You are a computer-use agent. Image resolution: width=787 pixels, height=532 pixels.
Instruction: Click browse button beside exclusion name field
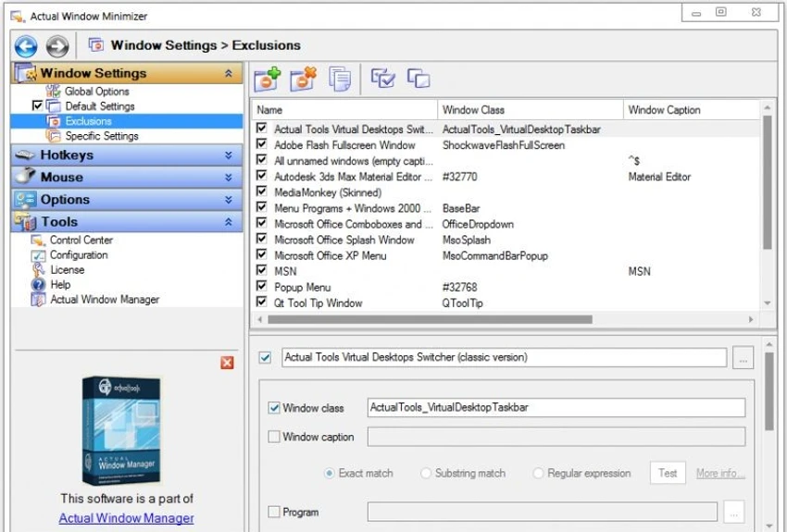743,357
